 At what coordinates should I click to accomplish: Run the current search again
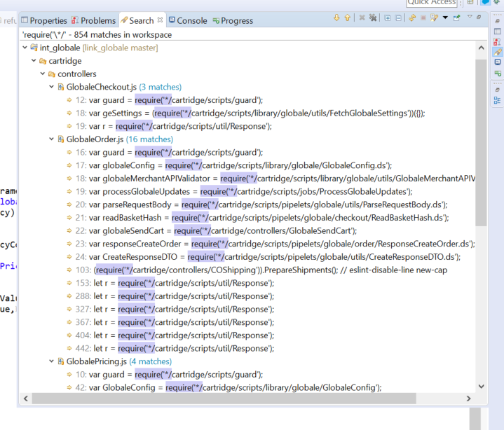coord(412,18)
